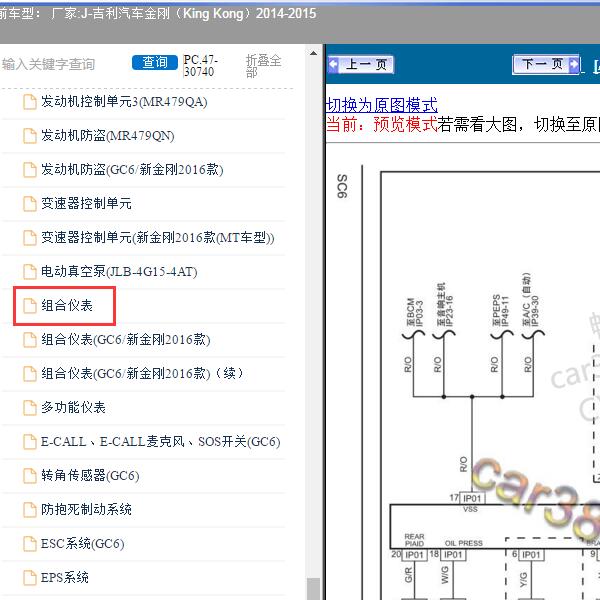Click document icon beside E-CALL麦克风 entry
The width and height of the screenshot is (600, 600).
pos(30,442)
